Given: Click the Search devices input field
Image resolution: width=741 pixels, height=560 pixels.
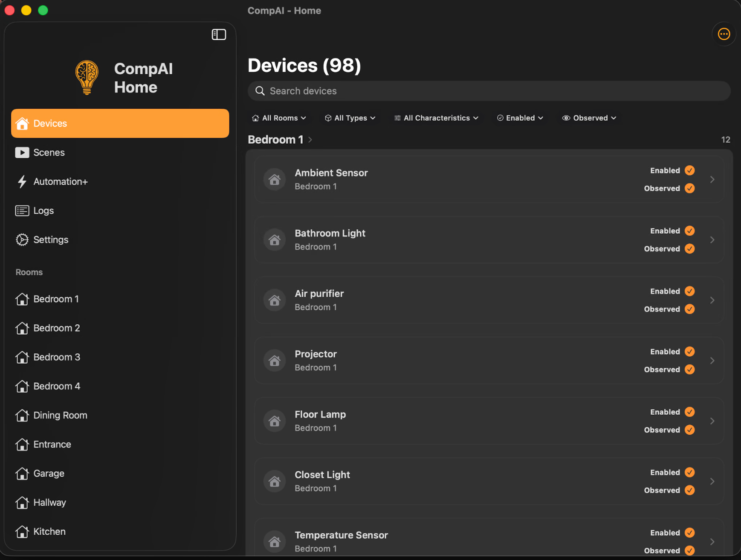Looking at the screenshot, I should (x=489, y=91).
